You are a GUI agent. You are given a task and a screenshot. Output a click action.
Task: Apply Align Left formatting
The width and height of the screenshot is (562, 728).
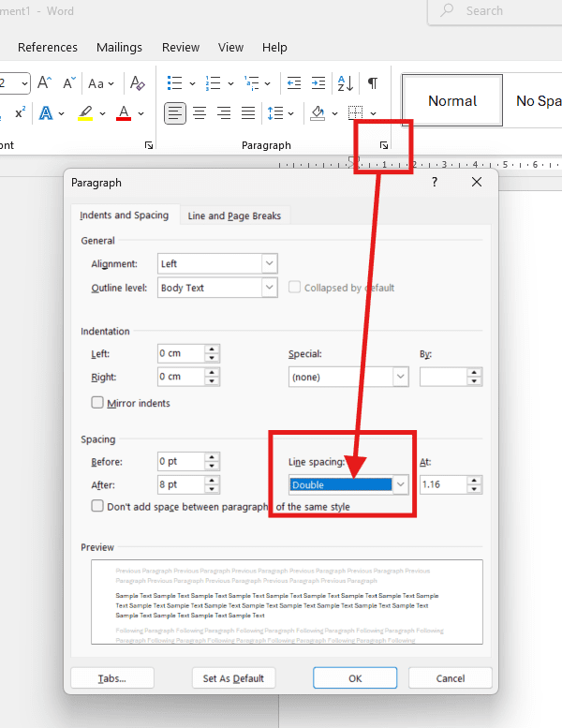coord(175,113)
